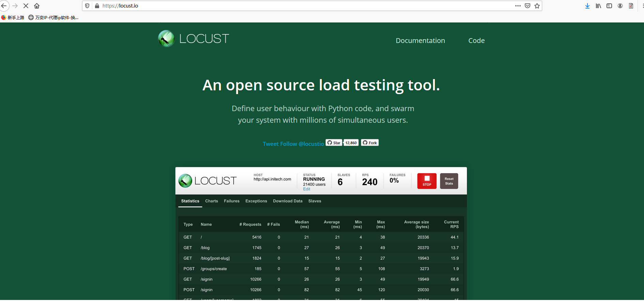Click the # Fails column header
The image size is (644, 301).
pyautogui.click(x=273, y=224)
